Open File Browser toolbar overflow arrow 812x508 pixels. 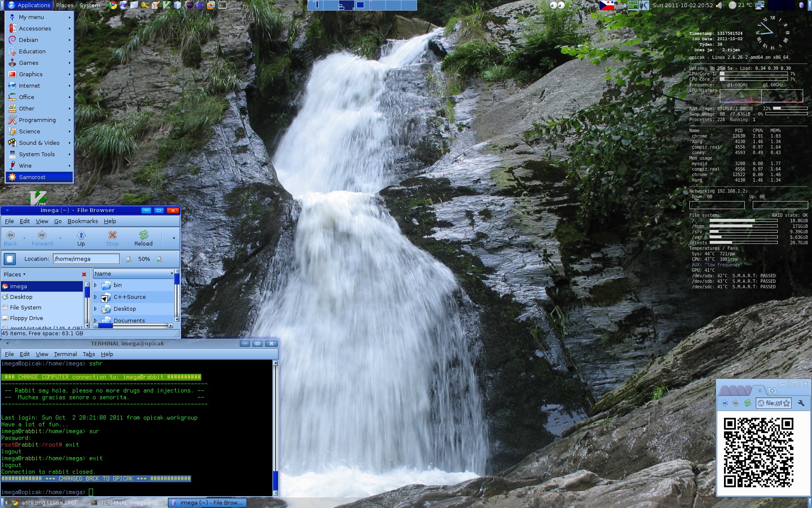click(174, 238)
